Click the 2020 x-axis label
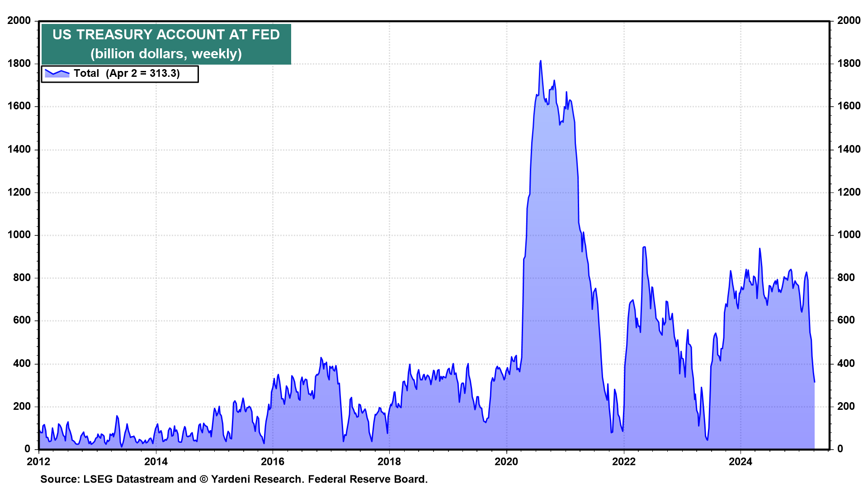This screenshot has height=488, width=868. click(506, 461)
